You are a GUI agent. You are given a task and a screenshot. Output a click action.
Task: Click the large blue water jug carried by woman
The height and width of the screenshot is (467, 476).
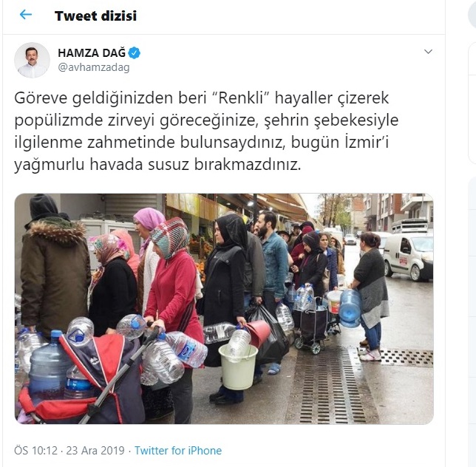[350, 308]
